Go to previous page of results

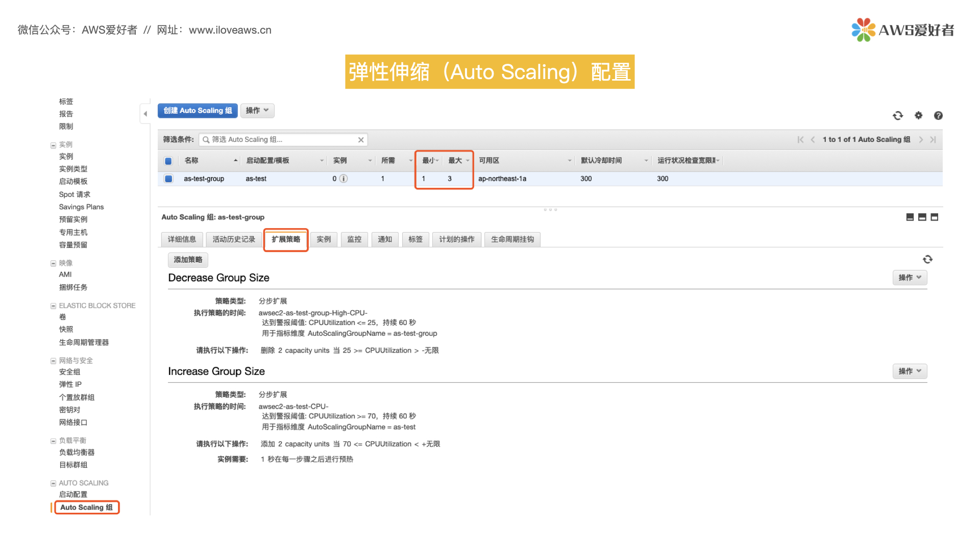click(x=813, y=140)
